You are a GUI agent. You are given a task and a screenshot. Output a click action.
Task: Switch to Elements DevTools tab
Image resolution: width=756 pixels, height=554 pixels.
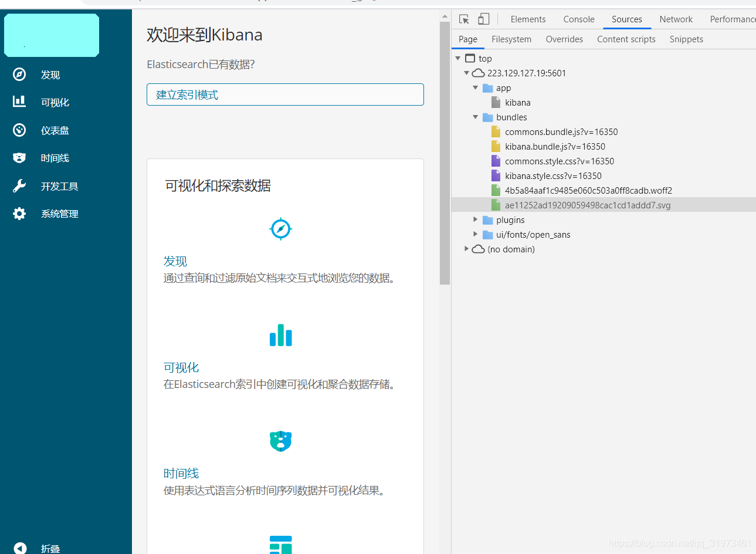click(528, 19)
